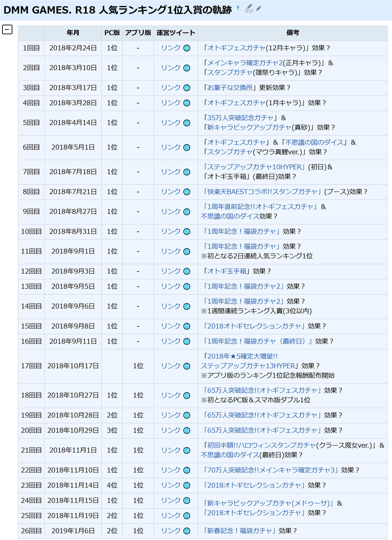The height and width of the screenshot is (540, 392).
Task: Open ステップアップガチャ13HYPER link
Action: (x=248, y=366)
